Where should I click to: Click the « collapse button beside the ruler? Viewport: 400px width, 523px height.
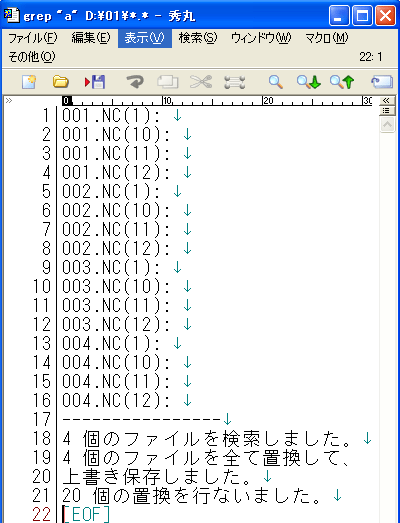(387, 100)
